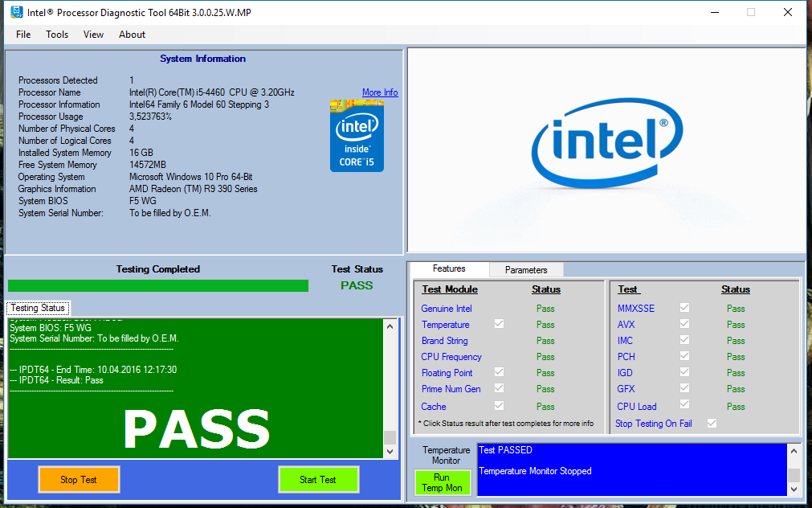The width and height of the screenshot is (812, 508).
Task: Click the green PASS test status text
Action: 357,285
